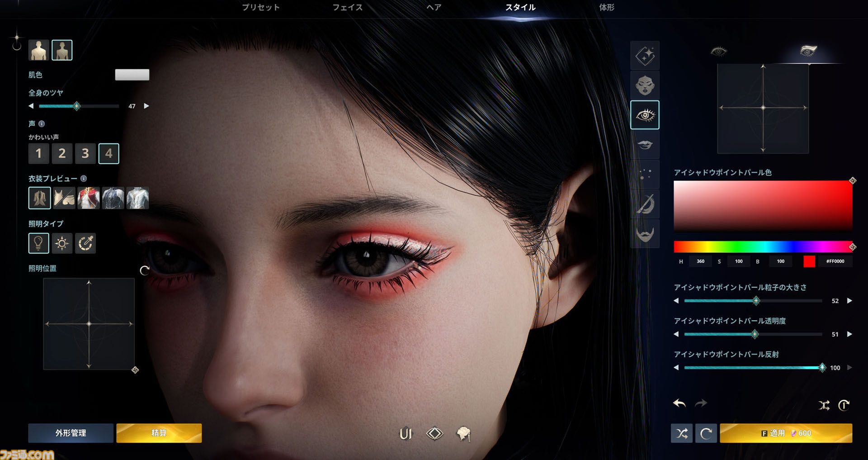Increase pearl transparency with right arrow
This screenshot has height=460, width=868.
(x=849, y=334)
